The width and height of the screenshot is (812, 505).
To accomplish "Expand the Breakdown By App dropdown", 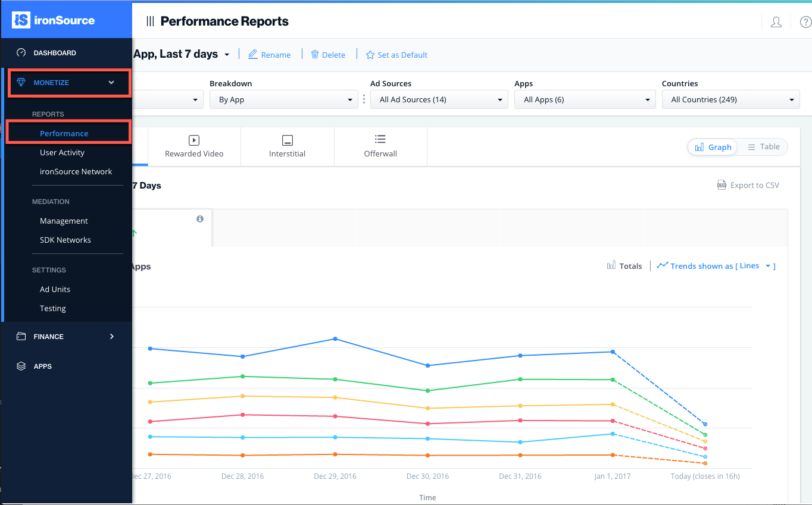I will (x=283, y=99).
